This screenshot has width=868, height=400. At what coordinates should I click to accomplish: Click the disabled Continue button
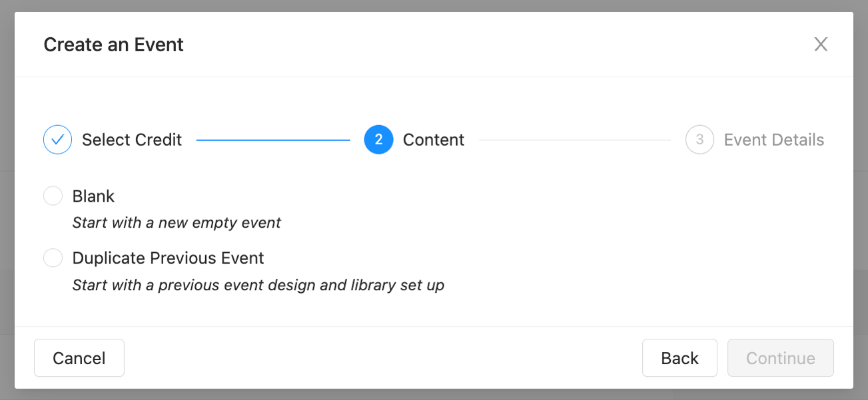tap(780, 357)
